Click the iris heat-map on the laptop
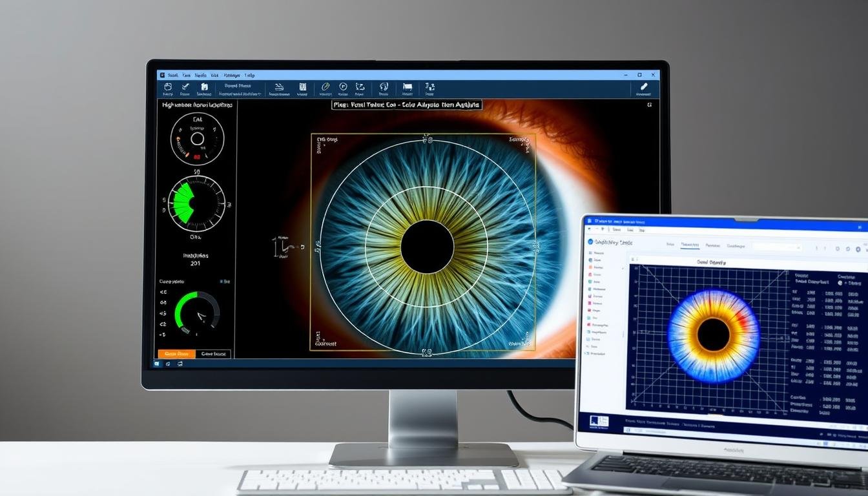The height and width of the screenshot is (496, 868). coord(714,335)
